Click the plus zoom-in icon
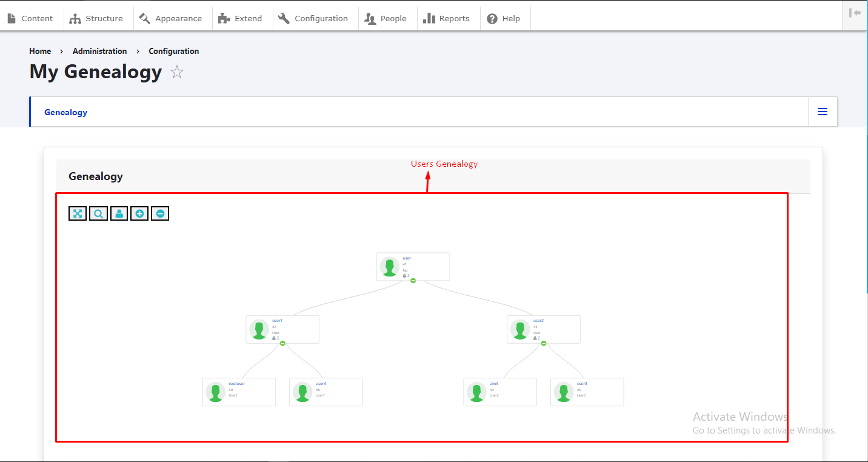 139,213
